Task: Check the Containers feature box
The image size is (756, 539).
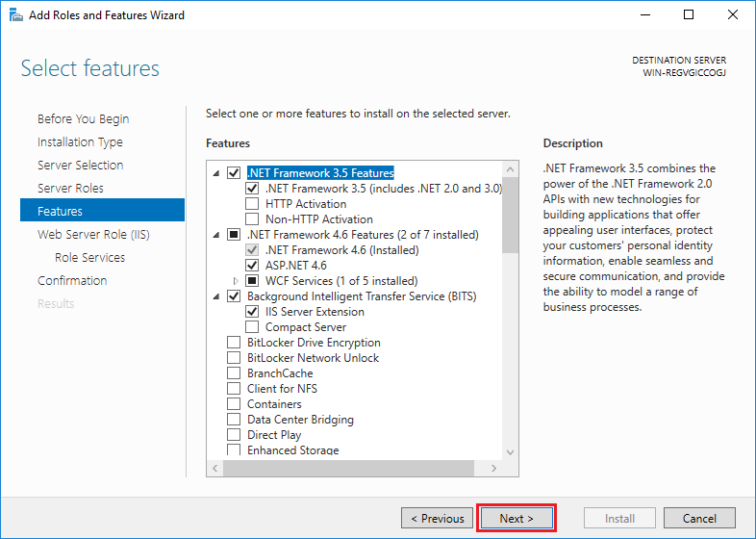Action: pos(234,404)
